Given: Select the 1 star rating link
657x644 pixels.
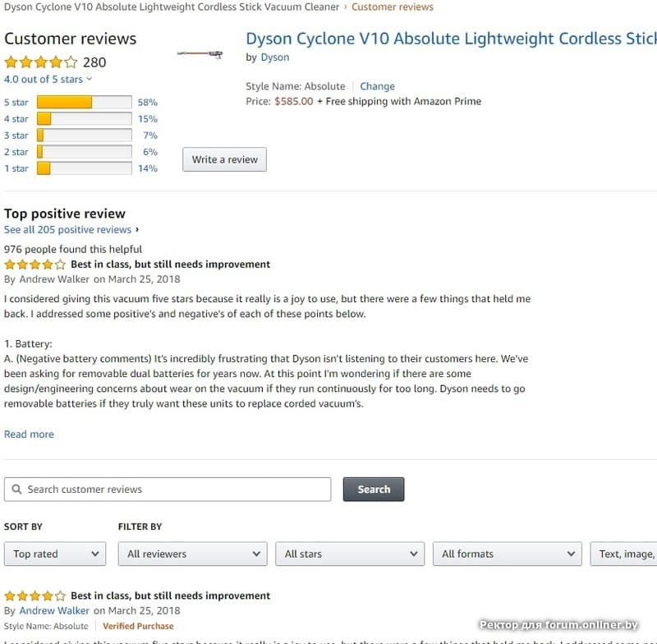Looking at the screenshot, I should (x=16, y=168).
